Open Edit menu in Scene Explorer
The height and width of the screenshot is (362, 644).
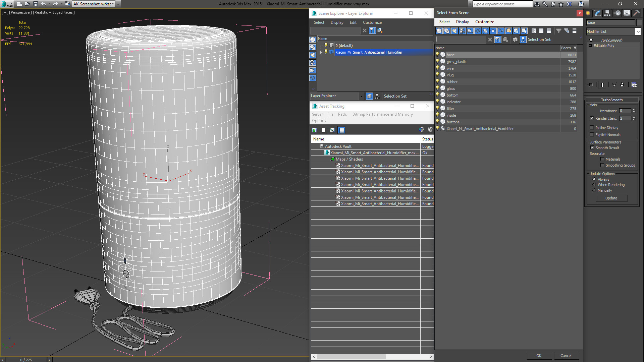pos(353,22)
